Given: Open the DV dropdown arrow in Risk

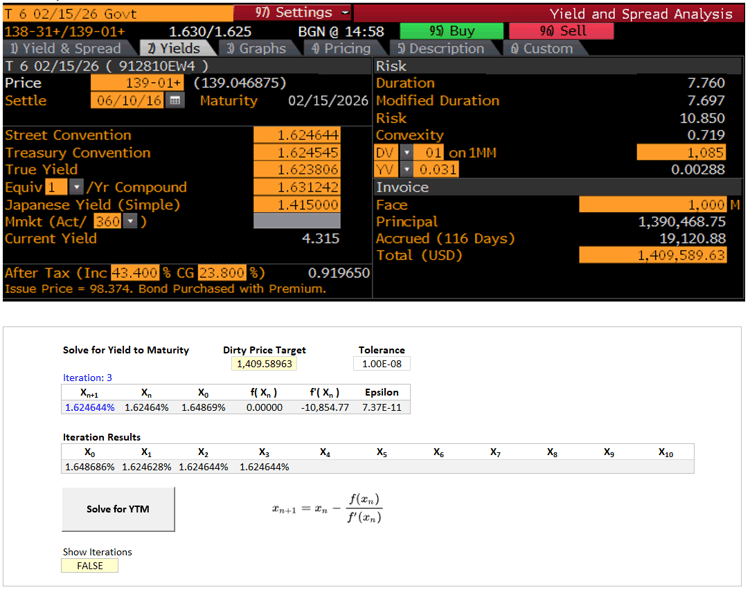Looking at the screenshot, I should coord(406,153).
